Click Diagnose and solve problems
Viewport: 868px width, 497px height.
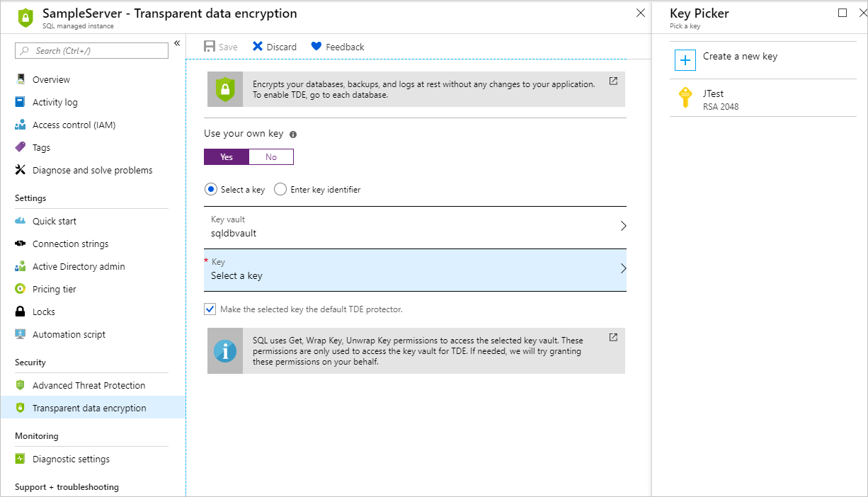click(x=93, y=170)
